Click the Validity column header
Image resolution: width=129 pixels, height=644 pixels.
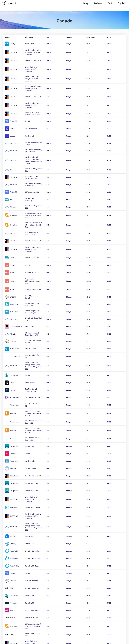[69, 37]
